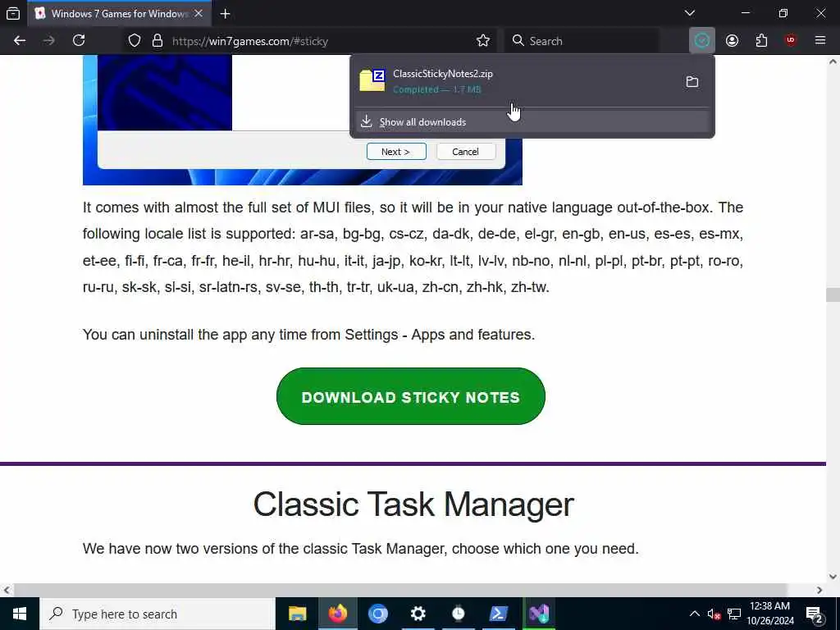840x630 pixels.
Task: Open the Windows Start menu
Action: [20, 614]
